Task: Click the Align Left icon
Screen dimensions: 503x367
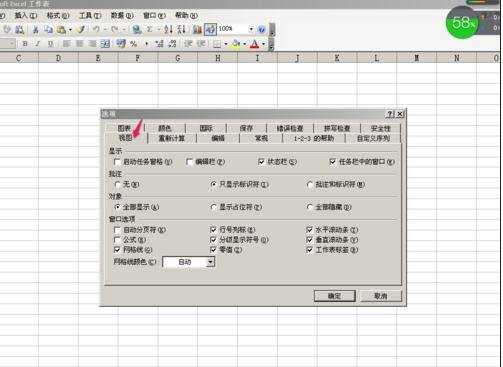Action: point(67,44)
